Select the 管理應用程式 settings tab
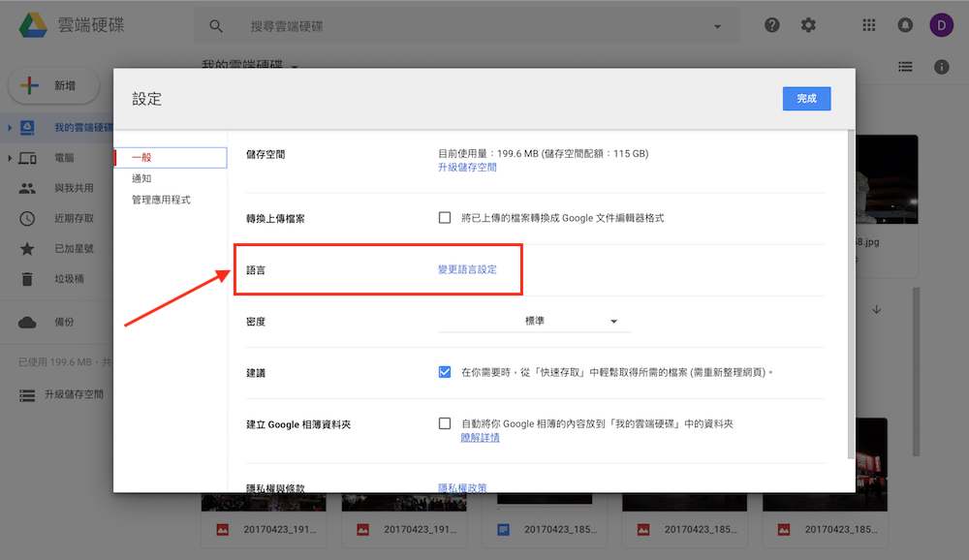The width and height of the screenshot is (969, 560). click(161, 200)
